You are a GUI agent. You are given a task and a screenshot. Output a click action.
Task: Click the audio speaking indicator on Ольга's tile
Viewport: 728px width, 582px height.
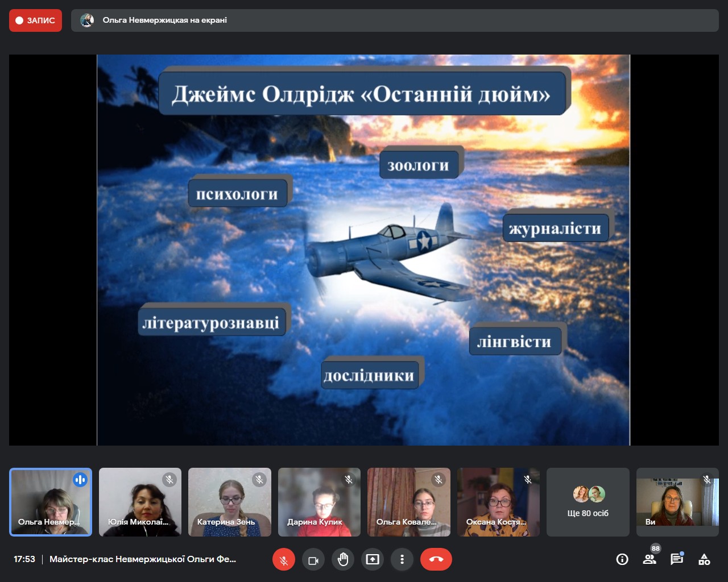coord(80,480)
